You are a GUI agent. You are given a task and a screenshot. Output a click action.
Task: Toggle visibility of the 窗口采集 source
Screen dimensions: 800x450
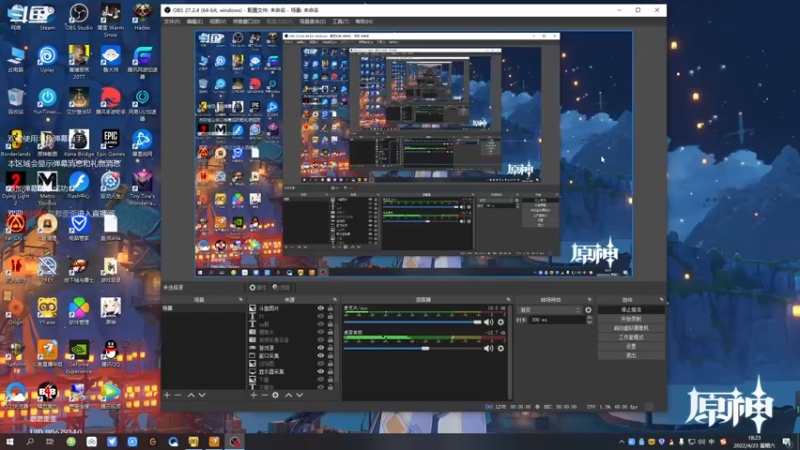pyautogui.click(x=320, y=356)
